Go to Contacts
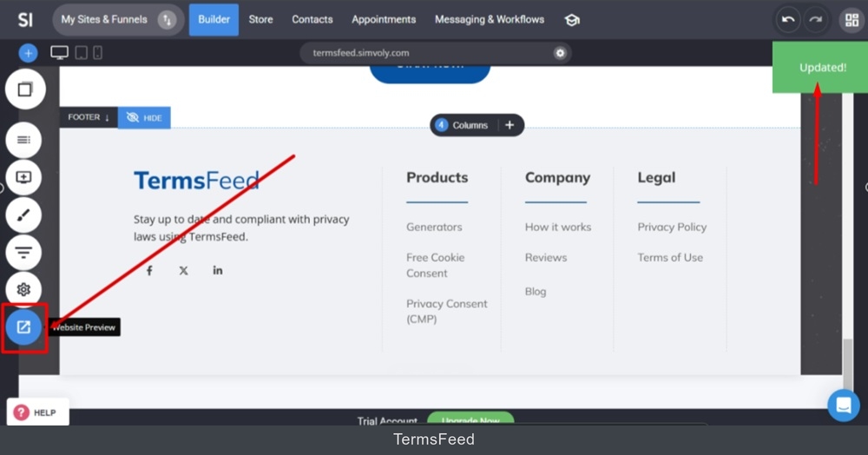 click(312, 20)
